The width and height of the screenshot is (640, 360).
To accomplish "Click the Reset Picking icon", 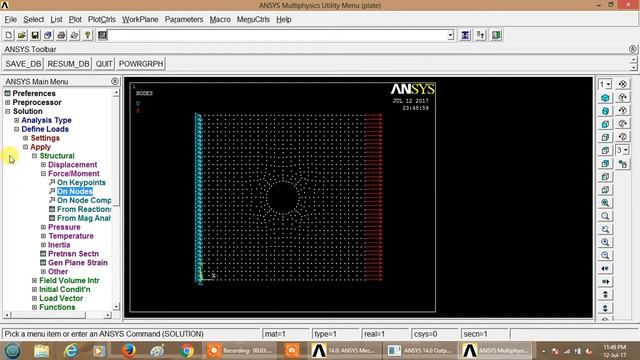I will 480,35.
